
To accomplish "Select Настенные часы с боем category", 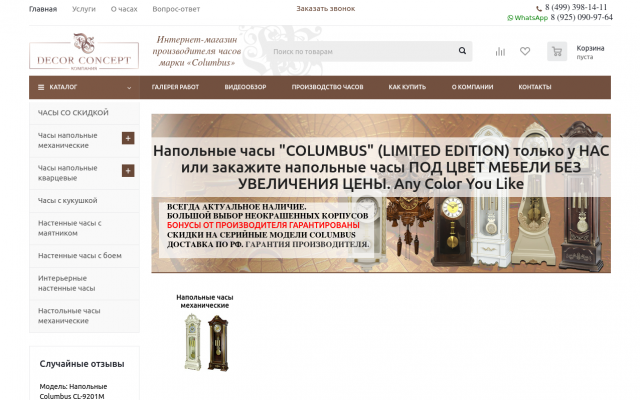I will (80, 256).
